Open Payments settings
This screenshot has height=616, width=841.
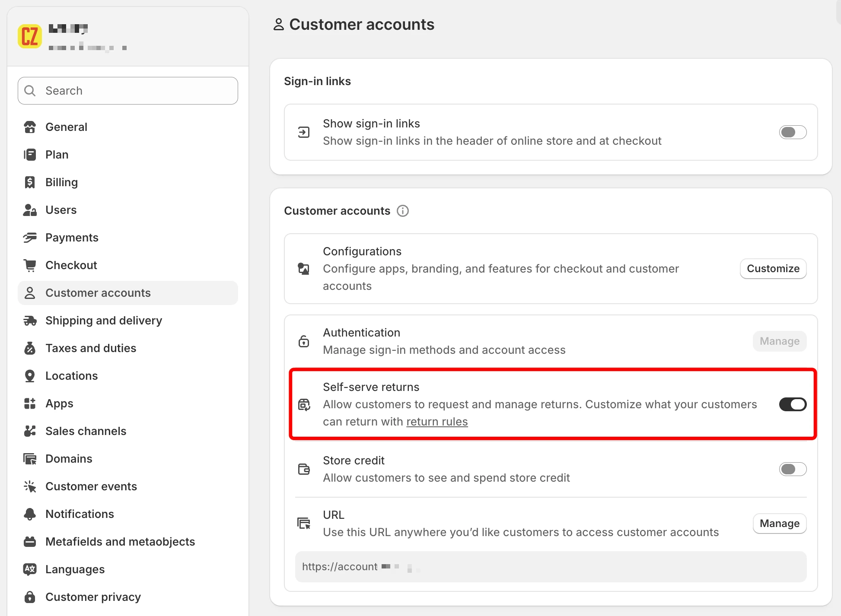pos(128,238)
